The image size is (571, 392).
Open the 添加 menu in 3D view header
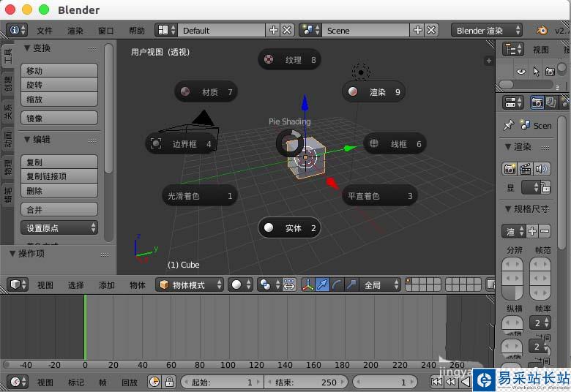tap(106, 285)
